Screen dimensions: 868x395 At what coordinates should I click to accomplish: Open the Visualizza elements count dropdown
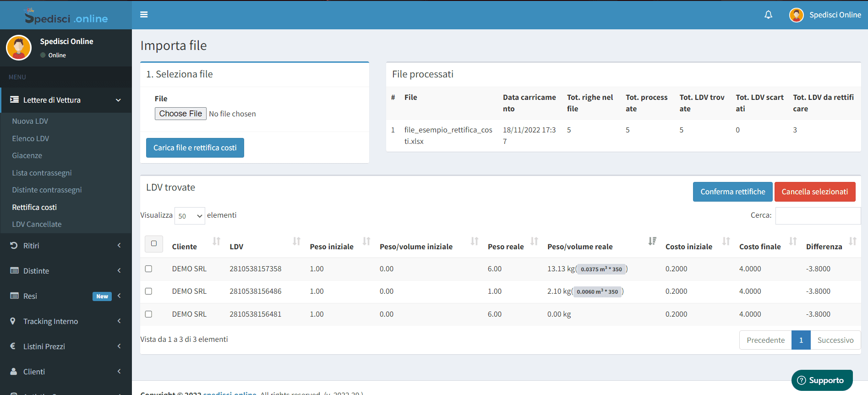[190, 216]
